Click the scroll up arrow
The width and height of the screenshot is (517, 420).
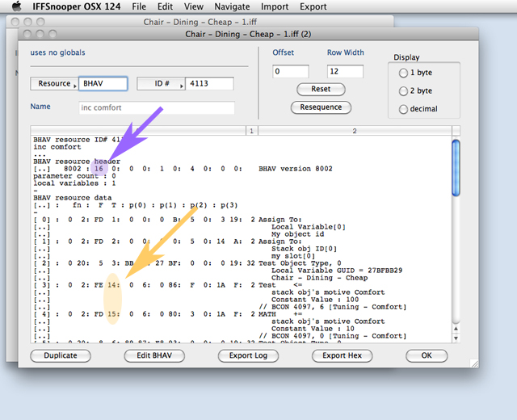(456, 329)
